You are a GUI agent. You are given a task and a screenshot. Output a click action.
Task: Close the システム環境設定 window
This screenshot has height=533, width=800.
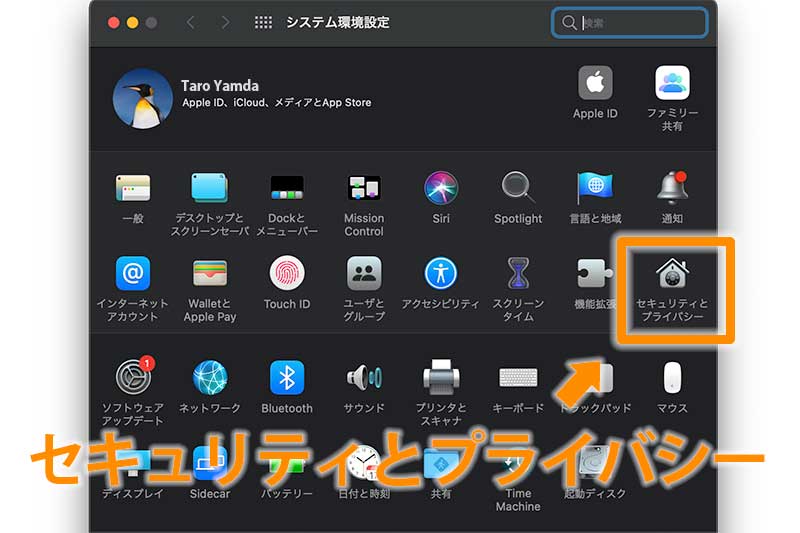(114, 22)
